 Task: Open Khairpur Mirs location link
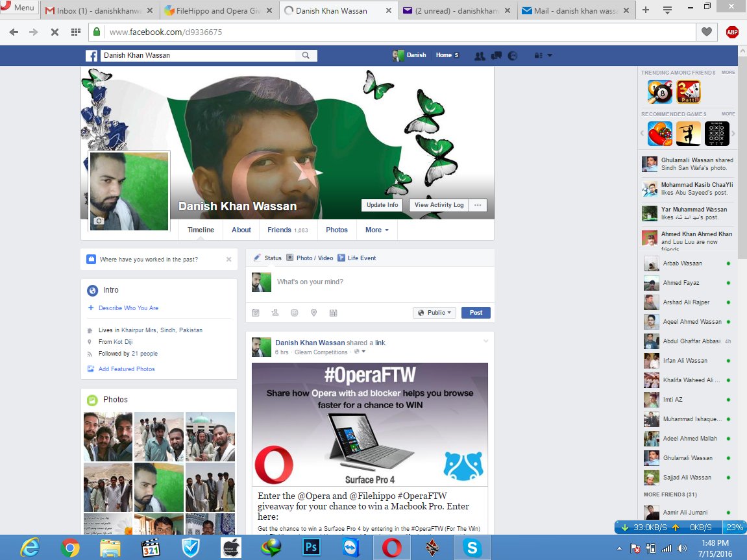coord(162,330)
